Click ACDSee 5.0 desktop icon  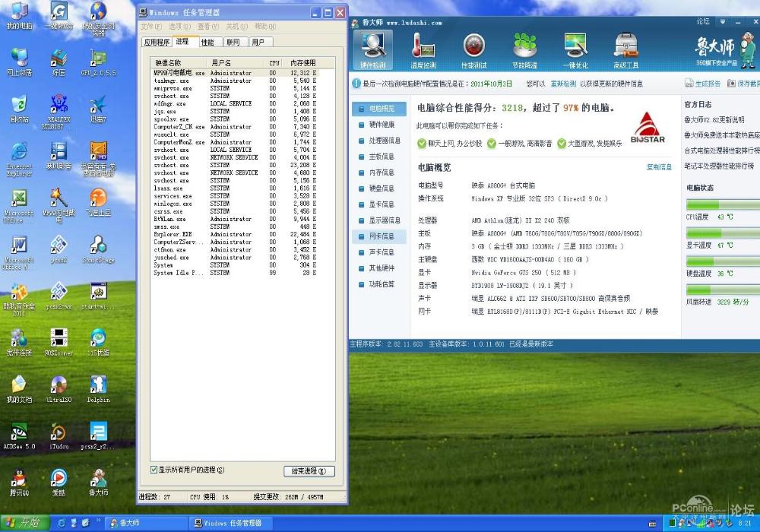(x=19, y=435)
